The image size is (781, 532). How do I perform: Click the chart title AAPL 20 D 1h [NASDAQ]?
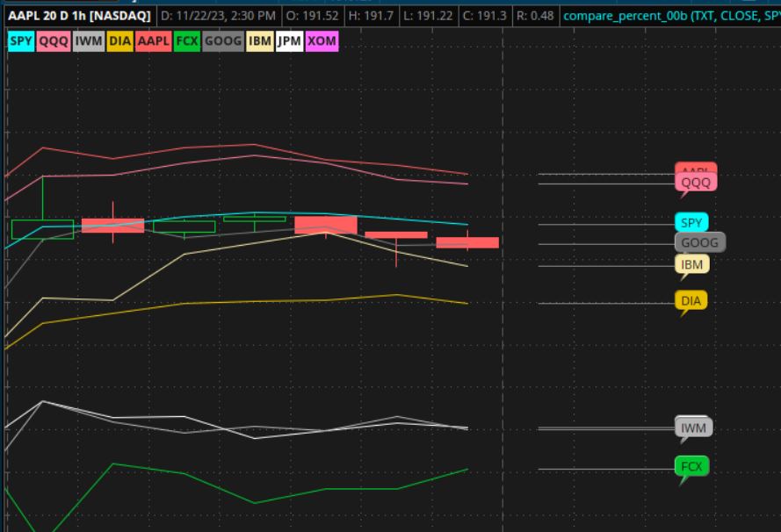(79, 16)
